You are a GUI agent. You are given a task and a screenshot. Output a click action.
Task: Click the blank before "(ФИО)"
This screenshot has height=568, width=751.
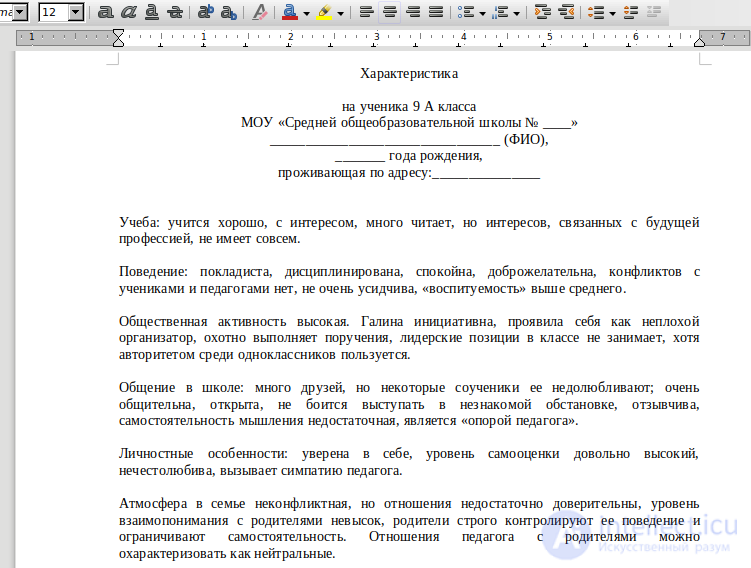[385, 140]
